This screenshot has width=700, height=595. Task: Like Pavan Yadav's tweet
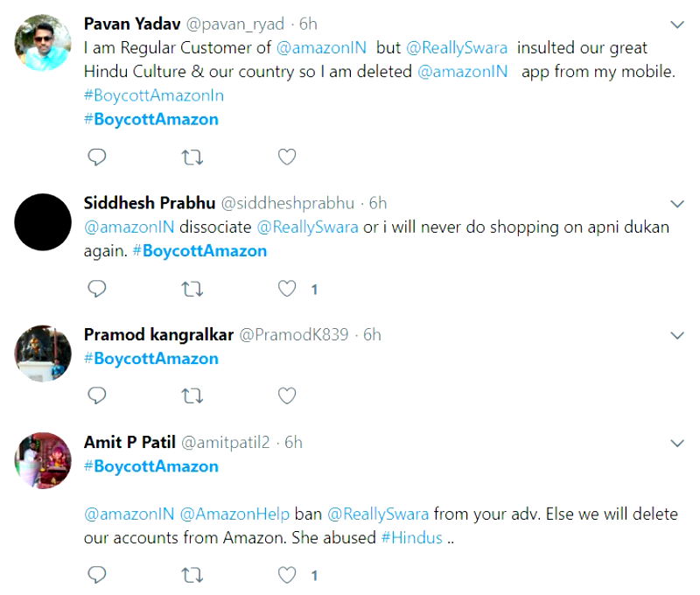(286, 157)
